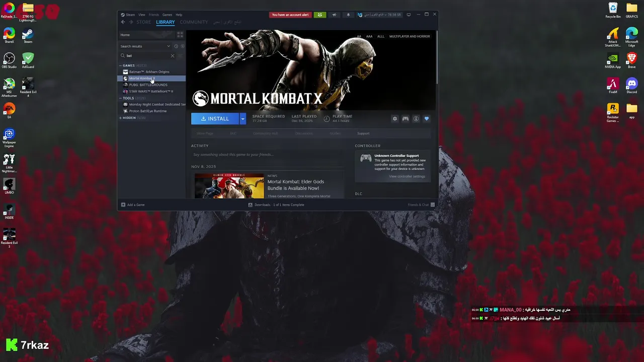Collapse the GAMES category
This screenshot has height=362, width=644.
pos(121,65)
